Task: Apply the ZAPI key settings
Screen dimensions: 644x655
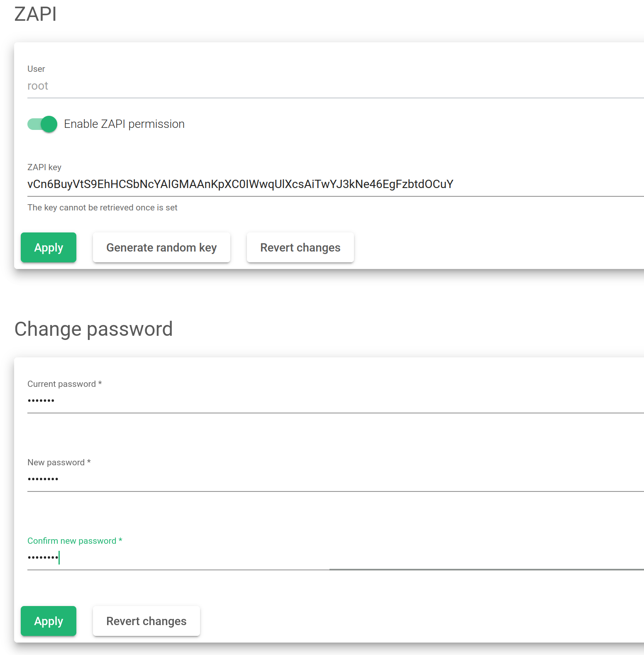Action: tap(49, 247)
